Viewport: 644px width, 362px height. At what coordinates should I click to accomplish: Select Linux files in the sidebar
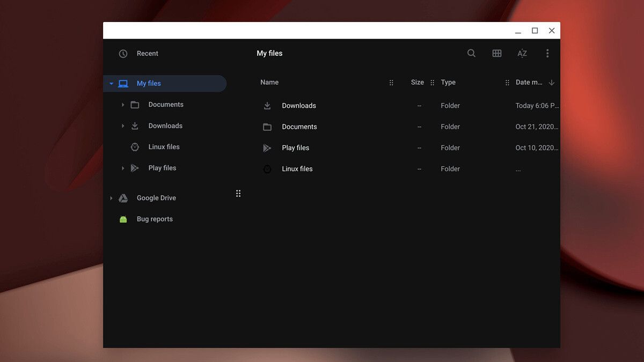click(164, 146)
